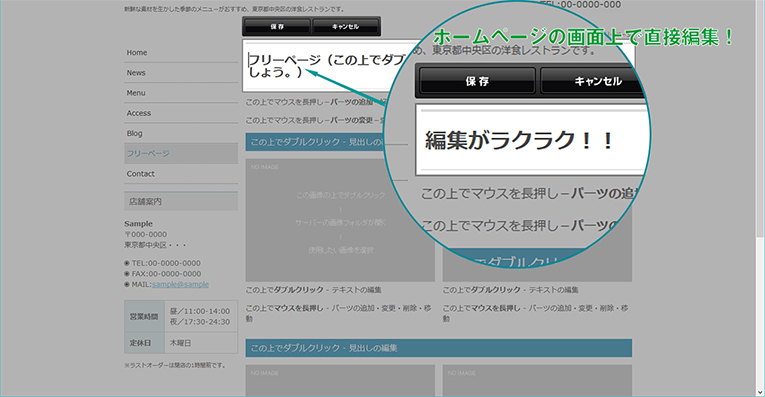This screenshot has width=765, height=397.
Task: Click the キャンセル button outside the magnified circle
Action: tap(345, 26)
